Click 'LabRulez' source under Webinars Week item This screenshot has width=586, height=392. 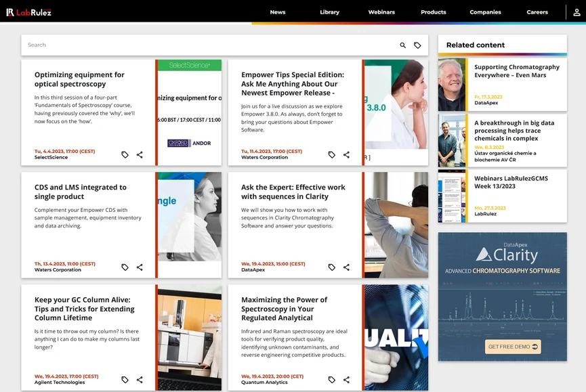(x=486, y=214)
